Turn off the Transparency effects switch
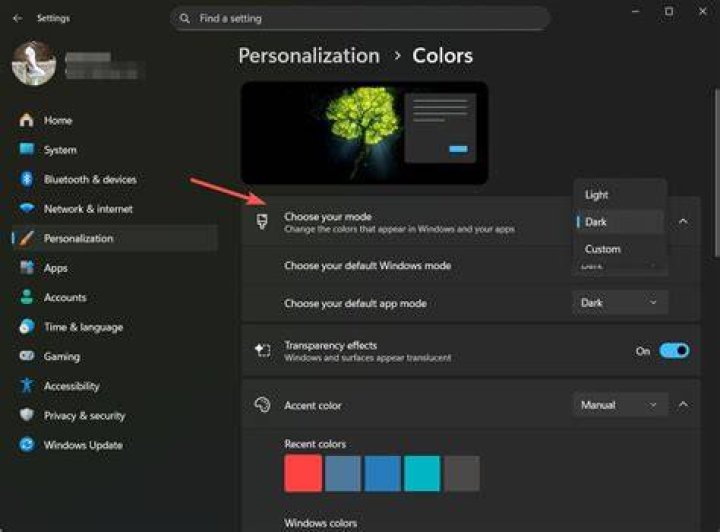Screen dimensions: 720x532 tap(674, 351)
